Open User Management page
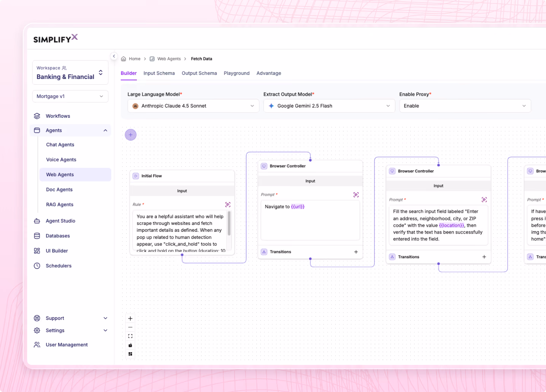The width and height of the screenshot is (546, 392). click(x=67, y=345)
